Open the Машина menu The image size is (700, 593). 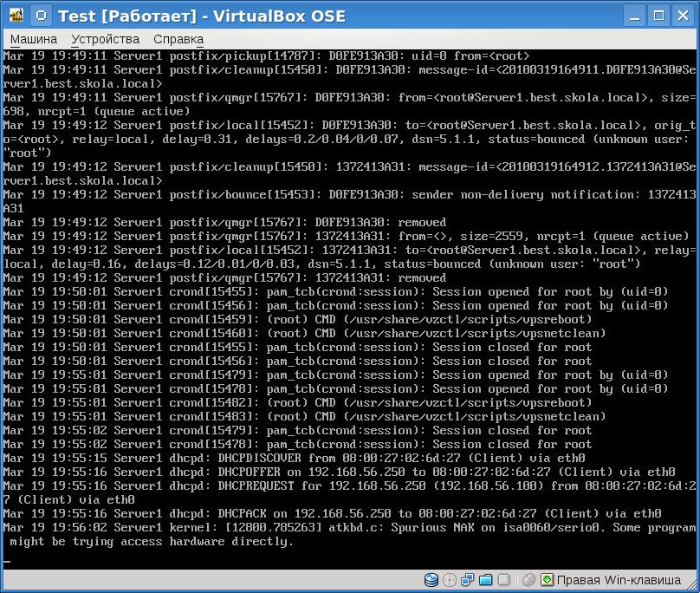pos(33,39)
